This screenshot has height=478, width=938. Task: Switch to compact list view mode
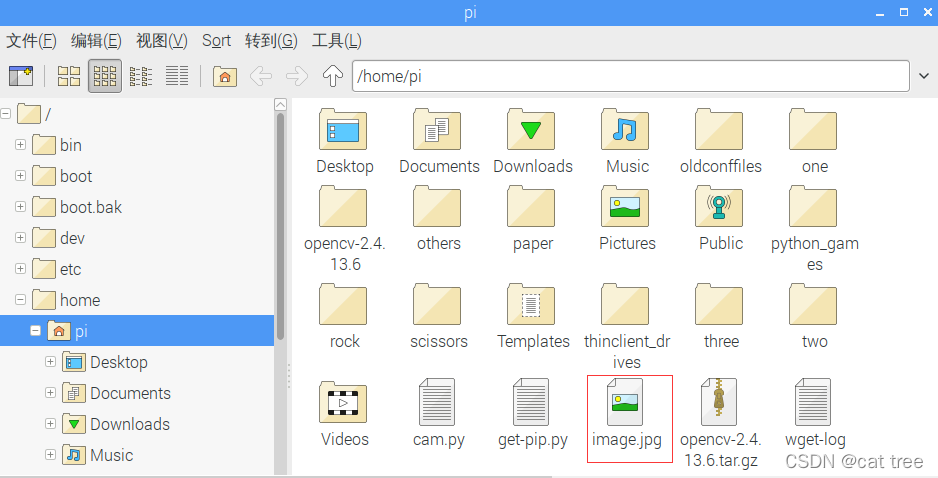pos(141,76)
